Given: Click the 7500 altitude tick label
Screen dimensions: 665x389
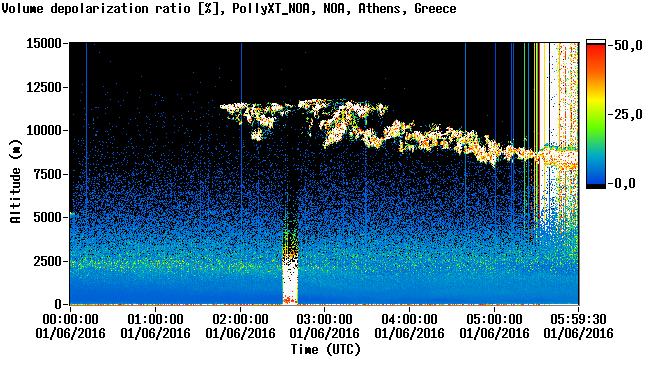Looking at the screenshot, I should coord(48,174).
